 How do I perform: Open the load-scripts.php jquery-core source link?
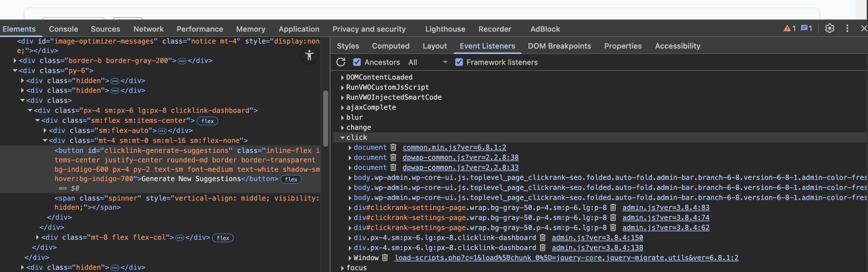pyautogui.click(x=566, y=258)
